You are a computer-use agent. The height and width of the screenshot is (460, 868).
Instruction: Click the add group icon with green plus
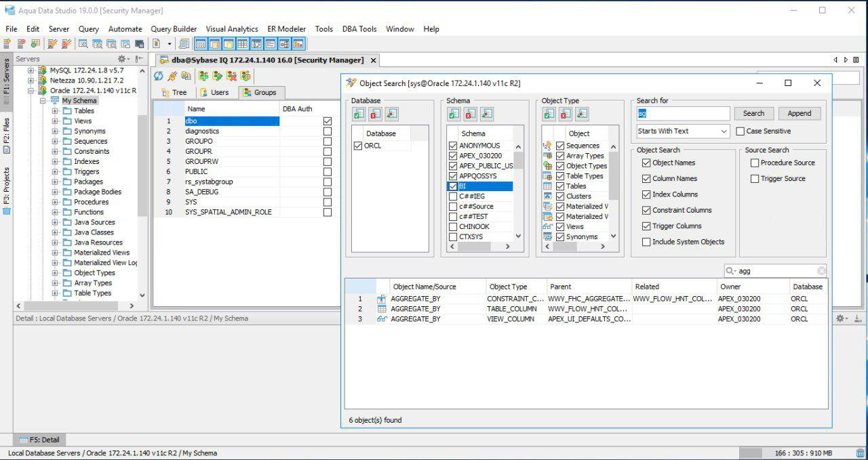click(x=203, y=76)
